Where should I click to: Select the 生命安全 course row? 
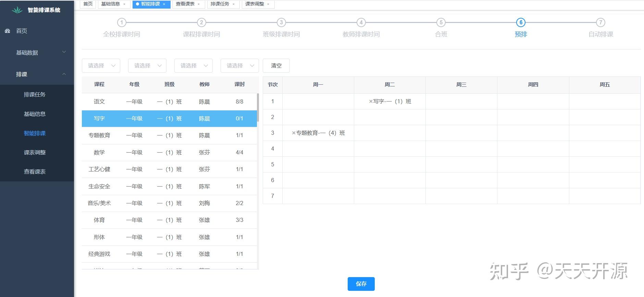click(169, 186)
